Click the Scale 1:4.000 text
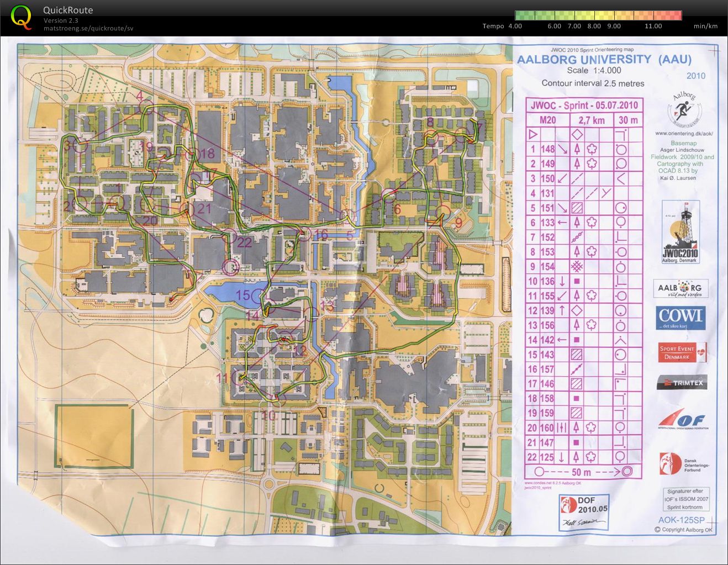The height and width of the screenshot is (565, 728). (x=594, y=71)
